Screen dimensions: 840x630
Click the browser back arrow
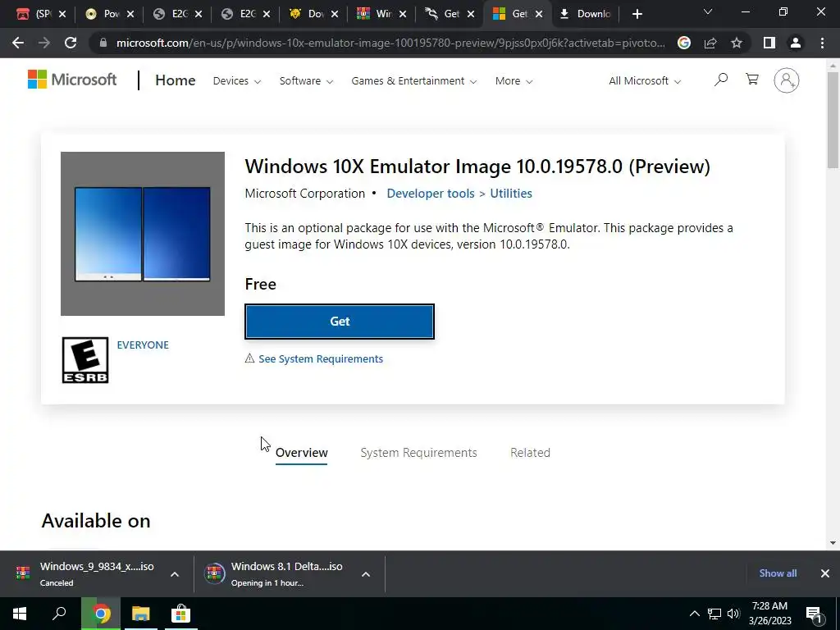pyautogui.click(x=18, y=43)
